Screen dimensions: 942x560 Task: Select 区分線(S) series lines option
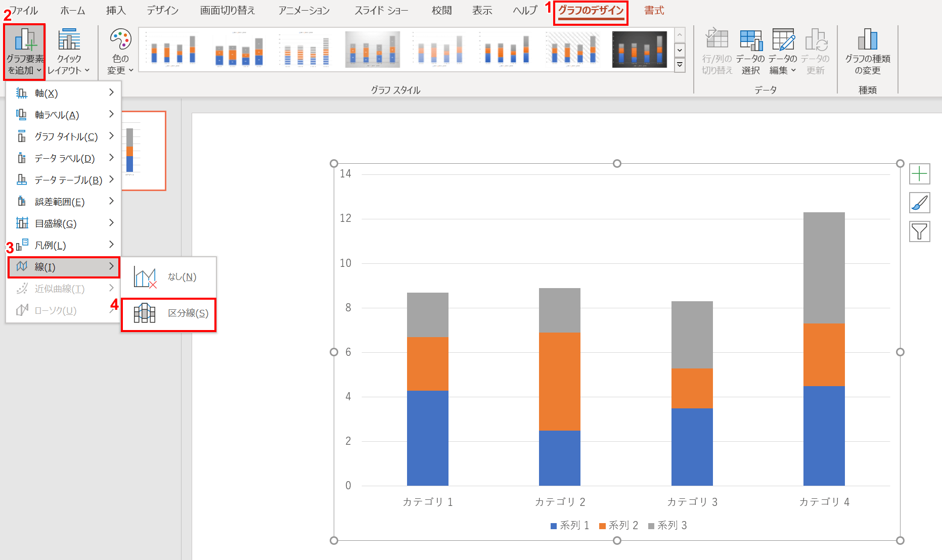click(x=169, y=314)
